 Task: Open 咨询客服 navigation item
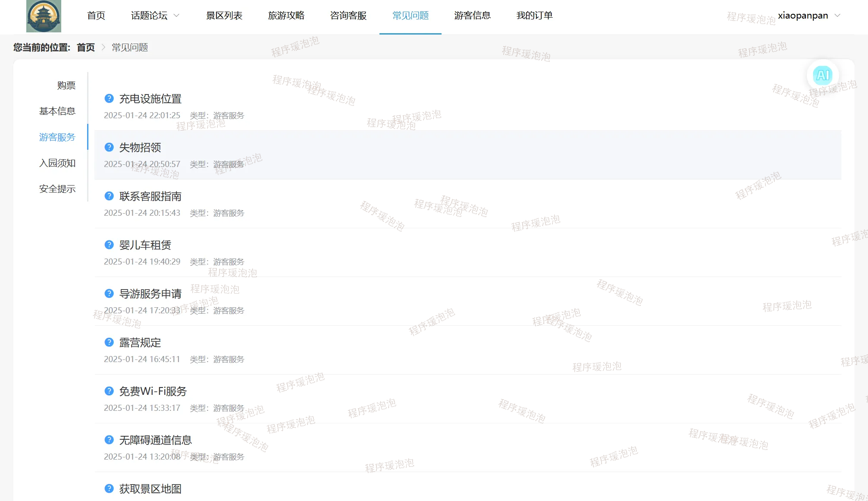click(348, 16)
